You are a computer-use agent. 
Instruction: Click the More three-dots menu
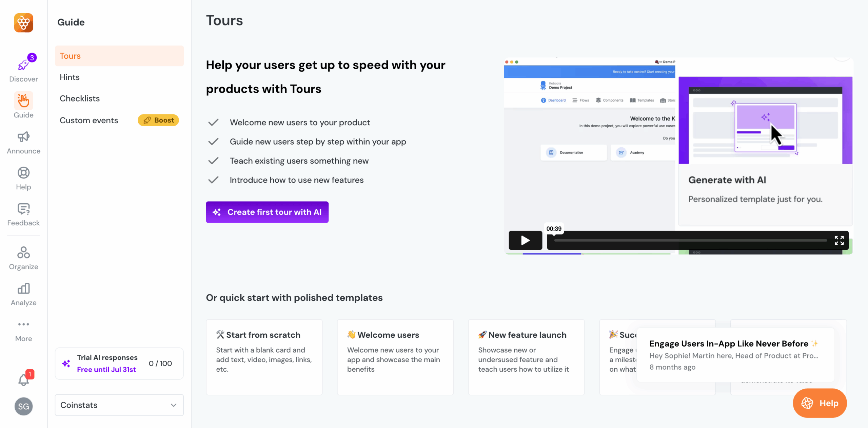pos(23,324)
